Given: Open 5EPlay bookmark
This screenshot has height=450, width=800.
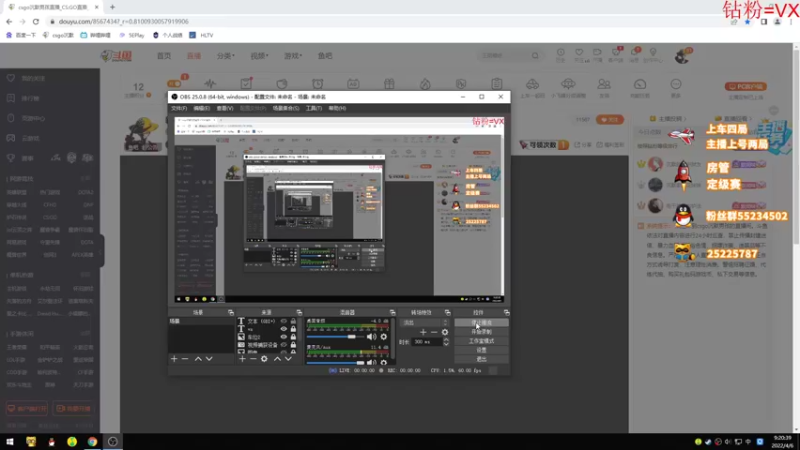Looking at the screenshot, I should pyautogui.click(x=132, y=35).
